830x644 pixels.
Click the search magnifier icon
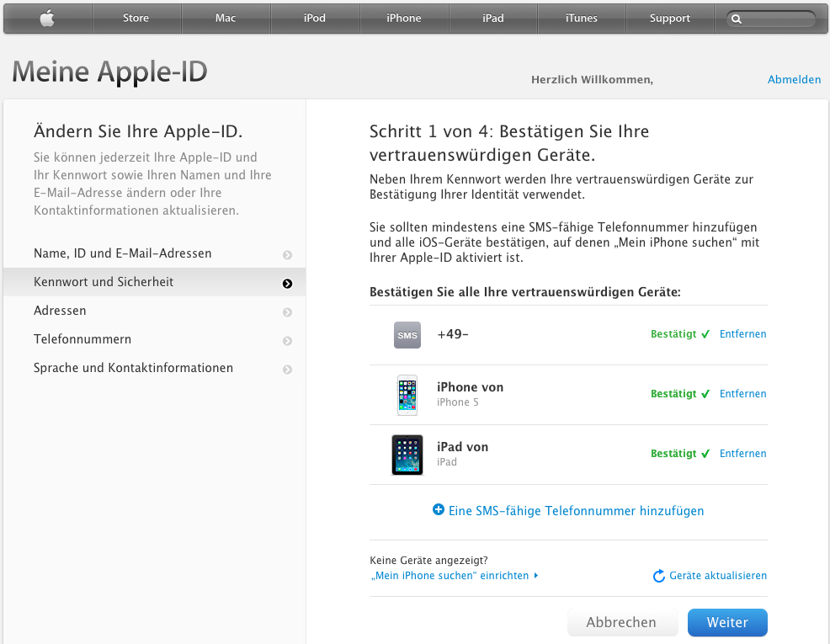[x=737, y=19]
